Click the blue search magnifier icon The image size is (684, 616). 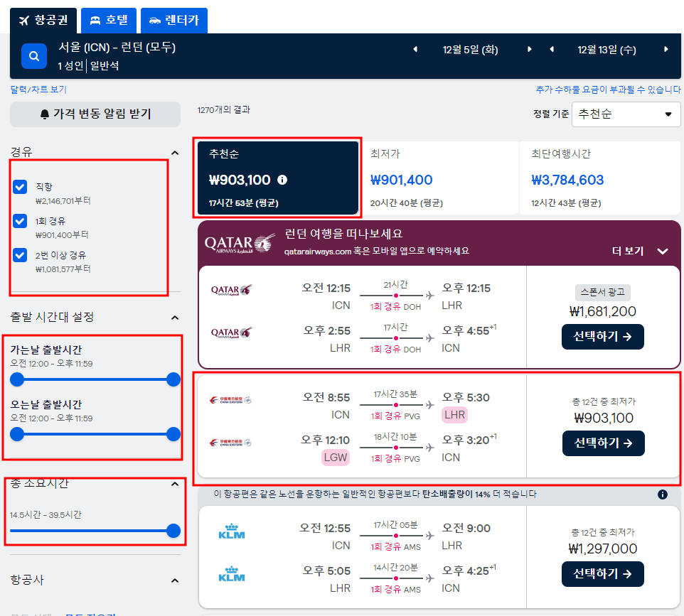click(34, 56)
